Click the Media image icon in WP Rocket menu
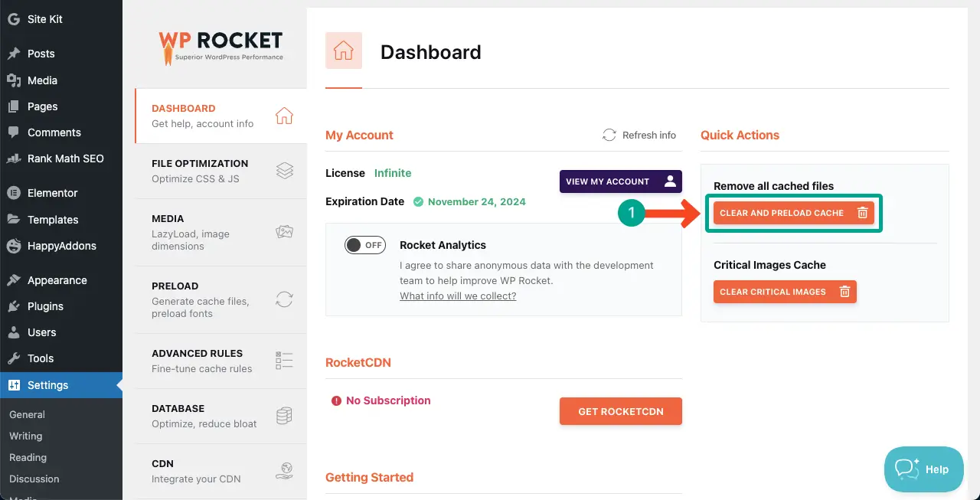This screenshot has height=500, width=980. (284, 232)
